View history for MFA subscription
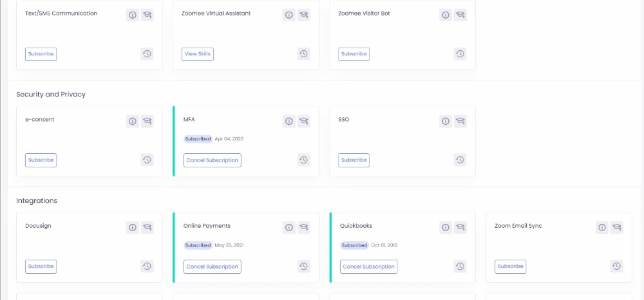 point(304,160)
